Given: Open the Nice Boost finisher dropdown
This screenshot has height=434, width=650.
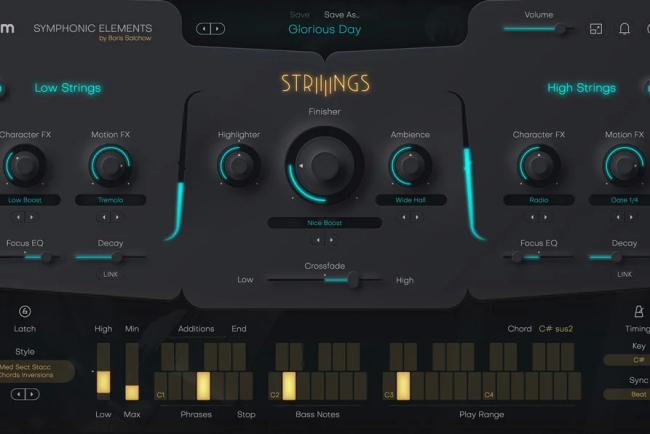Looking at the screenshot, I should 325,223.
